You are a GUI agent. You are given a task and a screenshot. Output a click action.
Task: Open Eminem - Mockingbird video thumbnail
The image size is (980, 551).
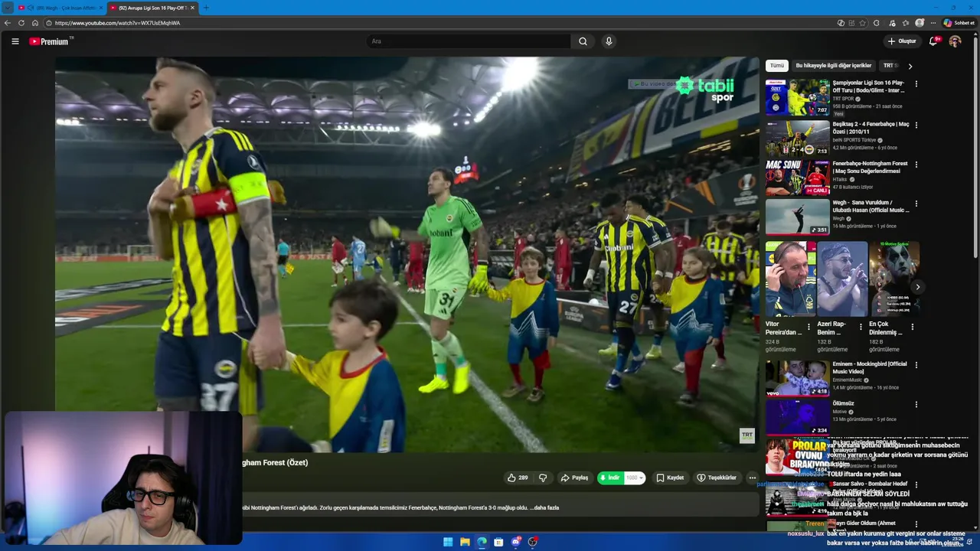pyautogui.click(x=798, y=378)
